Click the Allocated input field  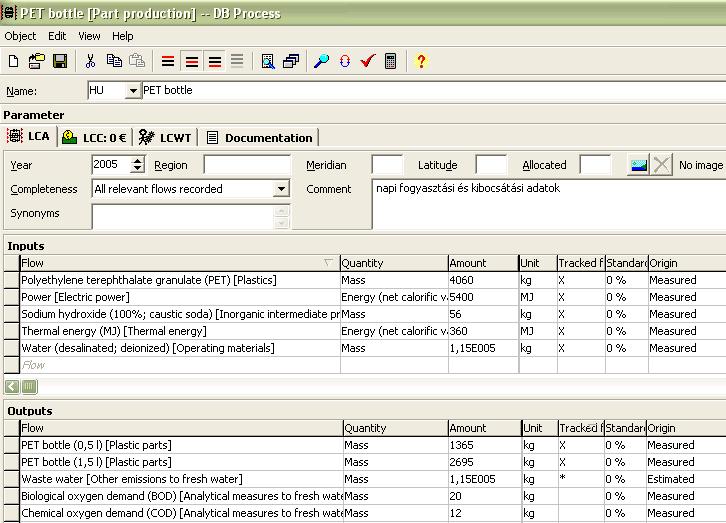click(x=595, y=165)
